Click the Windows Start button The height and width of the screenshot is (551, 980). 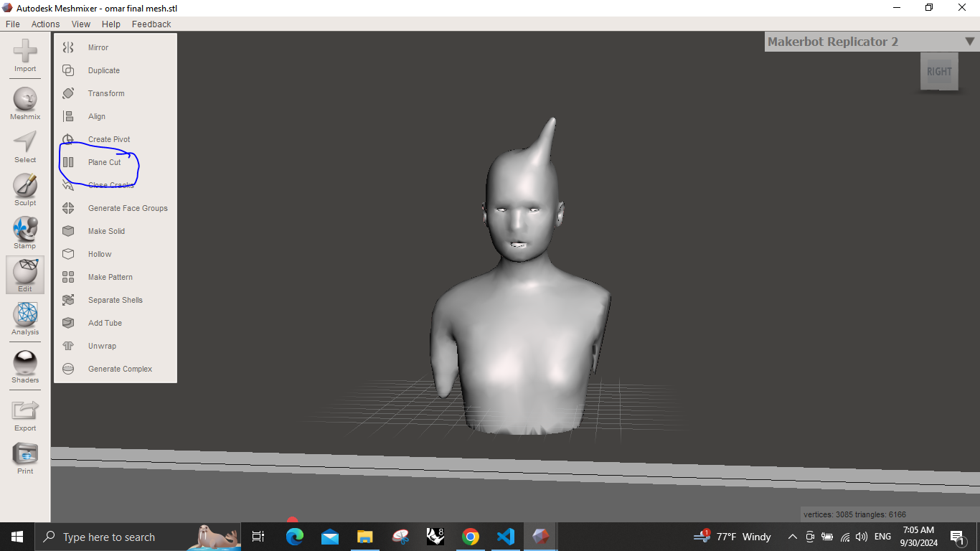[x=17, y=537]
